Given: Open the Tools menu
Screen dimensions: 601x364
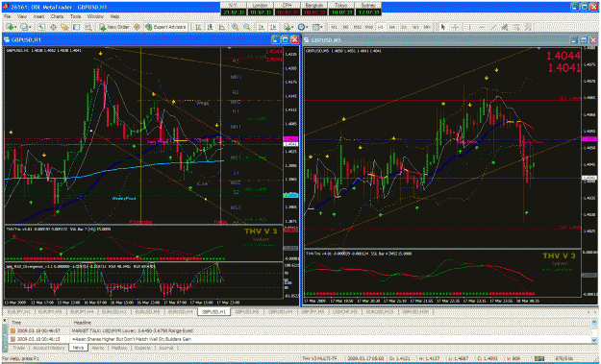Looking at the screenshot, I should pyautogui.click(x=76, y=17).
